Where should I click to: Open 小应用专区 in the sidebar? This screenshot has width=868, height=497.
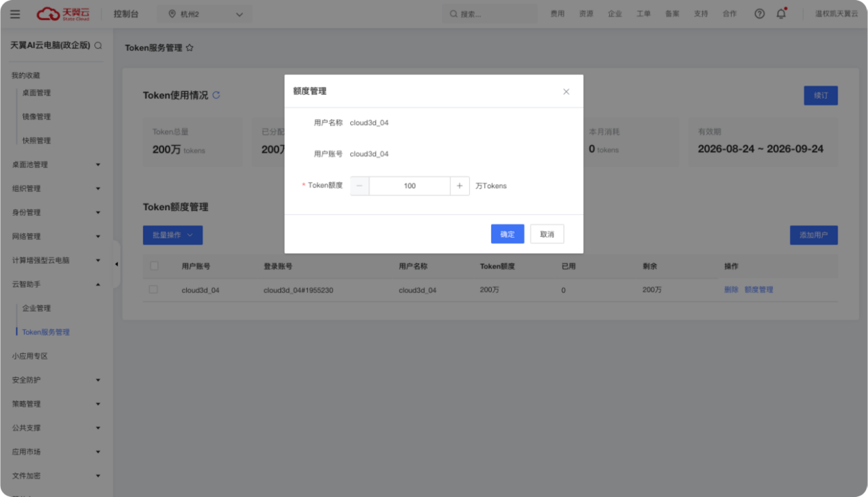29,357
